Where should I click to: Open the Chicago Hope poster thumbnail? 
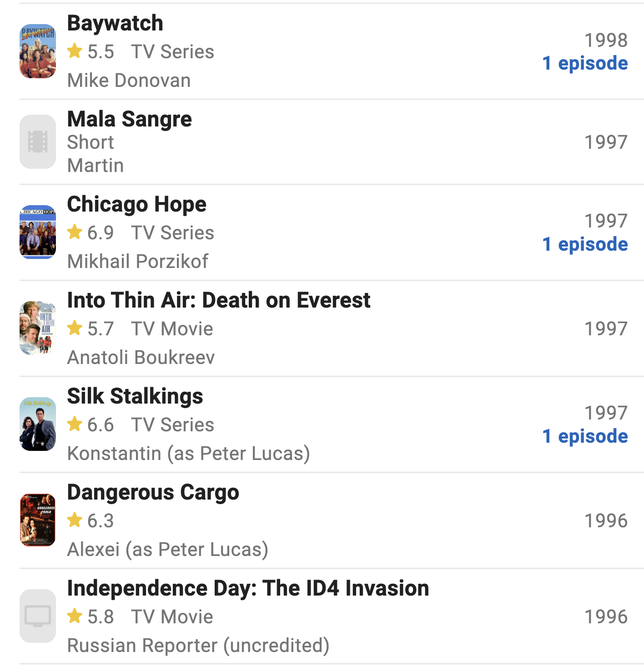point(38,232)
